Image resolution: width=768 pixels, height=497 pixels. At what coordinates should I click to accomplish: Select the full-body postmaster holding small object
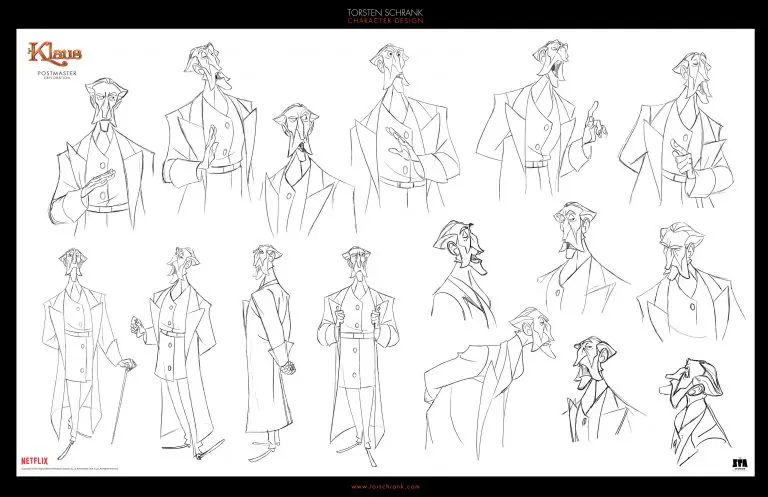pyautogui.click(x=174, y=353)
